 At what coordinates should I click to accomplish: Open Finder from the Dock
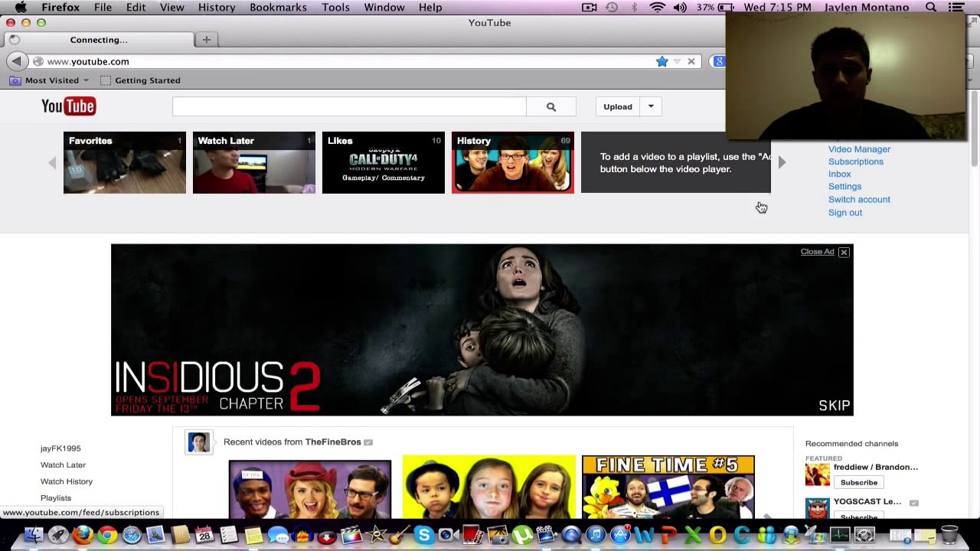point(34,535)
